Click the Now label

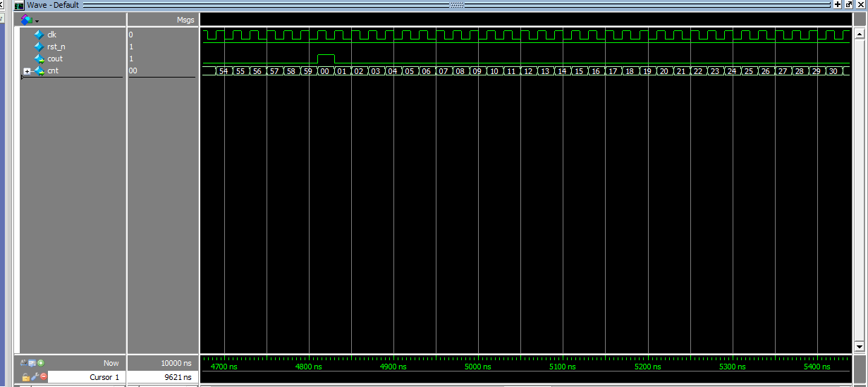[x=111, y=363]
